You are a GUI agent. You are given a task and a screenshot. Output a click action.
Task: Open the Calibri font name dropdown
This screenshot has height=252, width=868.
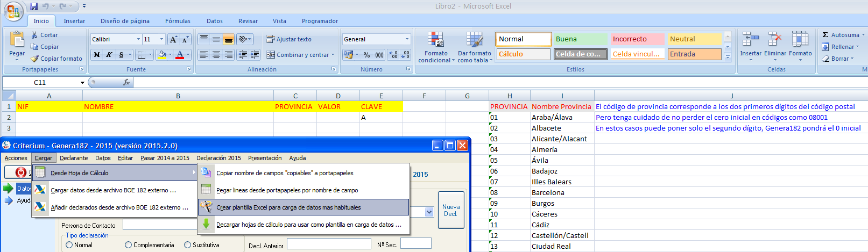(x=138, y=39)
